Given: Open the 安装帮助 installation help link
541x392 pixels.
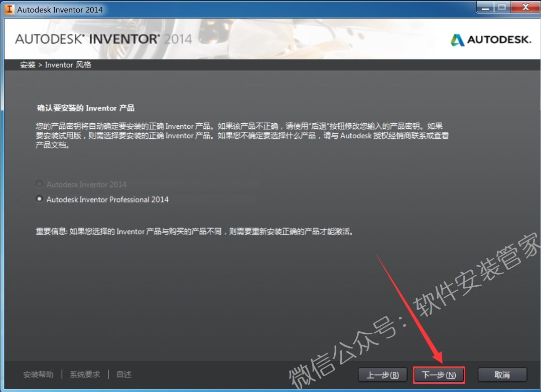Looking at the screenshot, I should (x=38, y=374).
